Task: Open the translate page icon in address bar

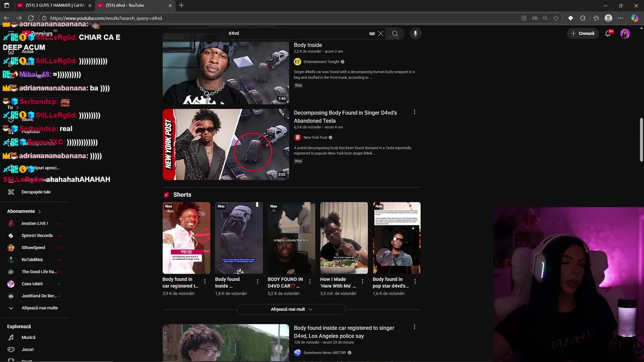Action: 534,18
